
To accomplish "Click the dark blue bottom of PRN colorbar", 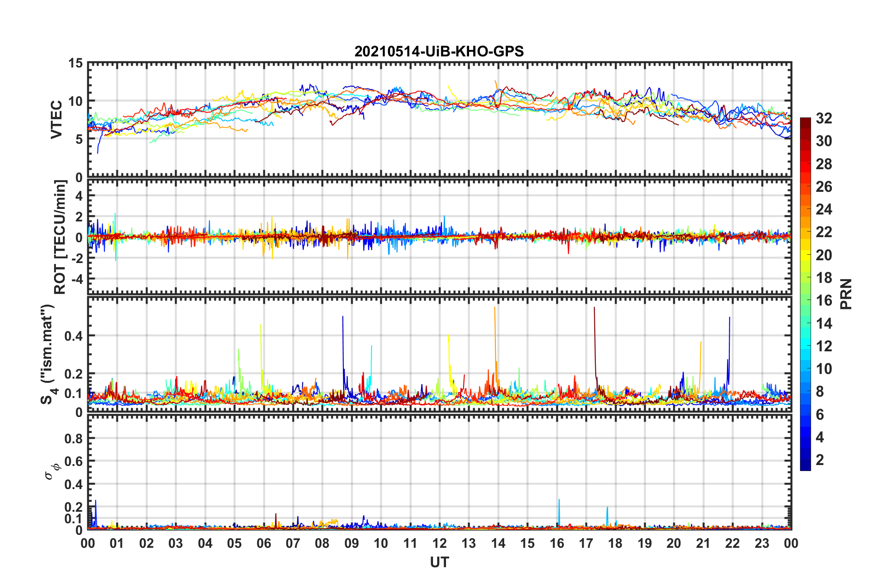I will click(806, 466).
